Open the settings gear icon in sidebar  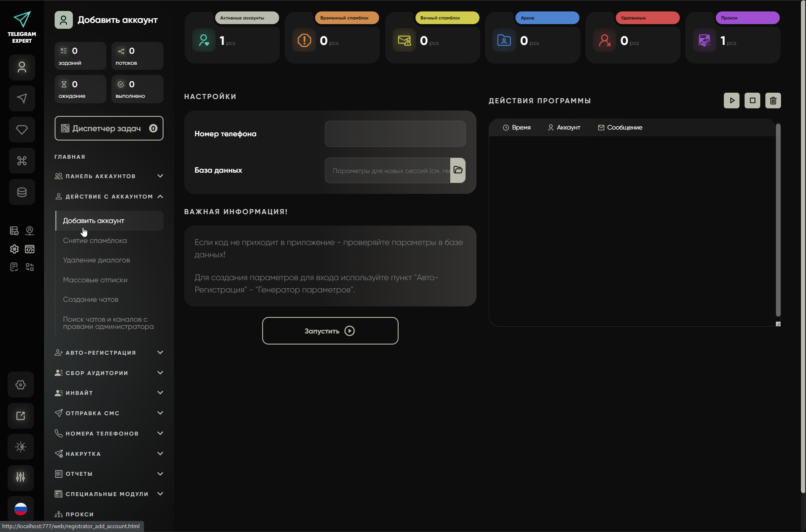tap(21, 385)
